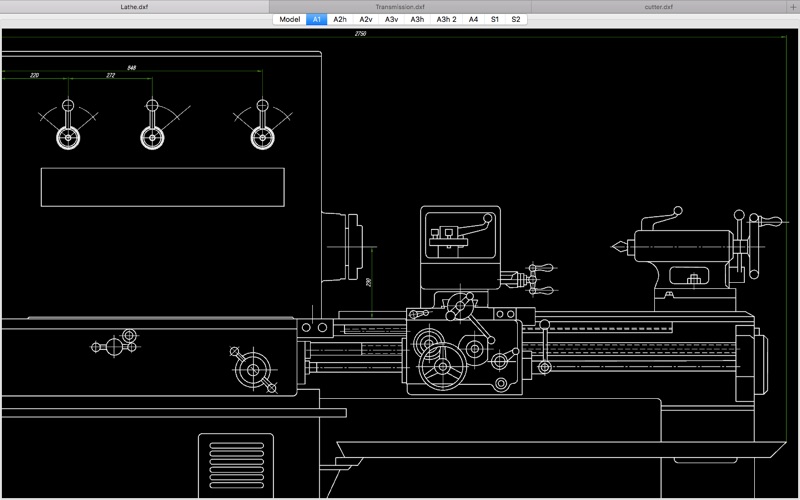Select the 2750 overall dimension text

tap(360, 34)
